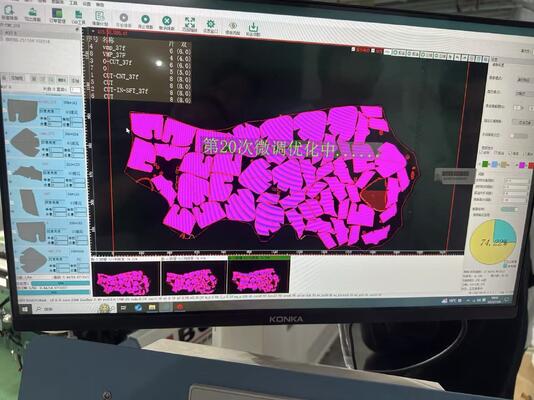Open the green gear optimization settings icon
The image size is (534, 400).
coord(211,23)
